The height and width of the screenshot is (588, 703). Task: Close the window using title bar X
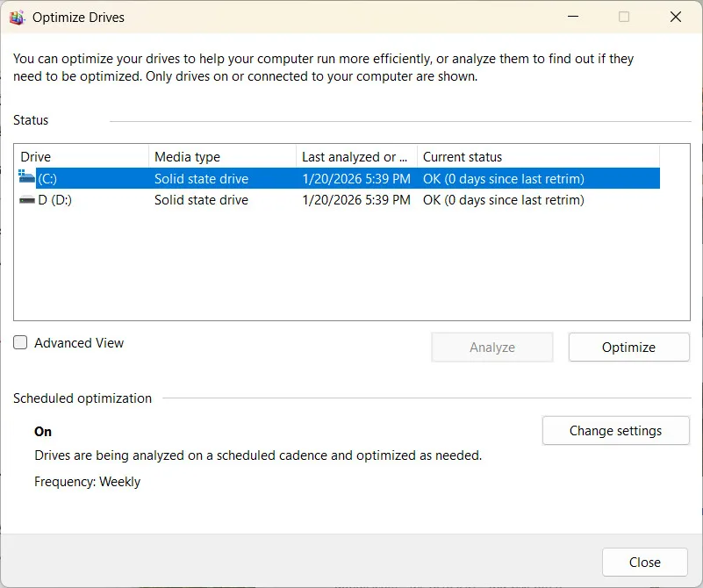[x=675, y=18]
